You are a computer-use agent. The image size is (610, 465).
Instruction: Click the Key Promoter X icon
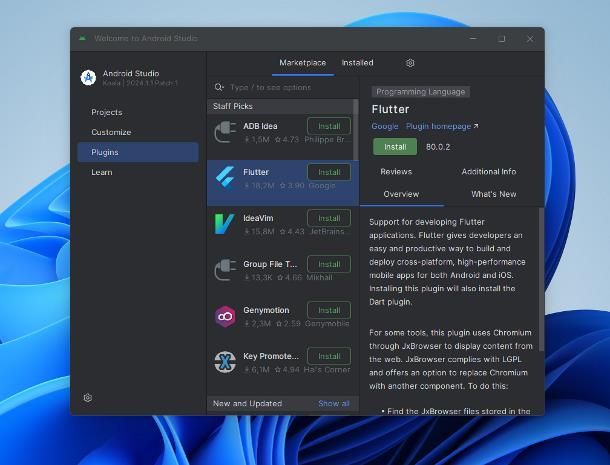coord(225,362)
